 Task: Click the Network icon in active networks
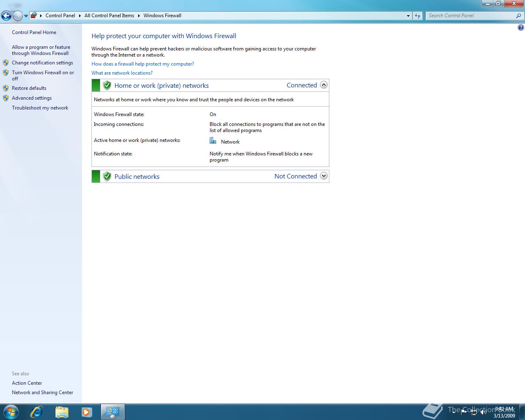click(x=213, y=141)
